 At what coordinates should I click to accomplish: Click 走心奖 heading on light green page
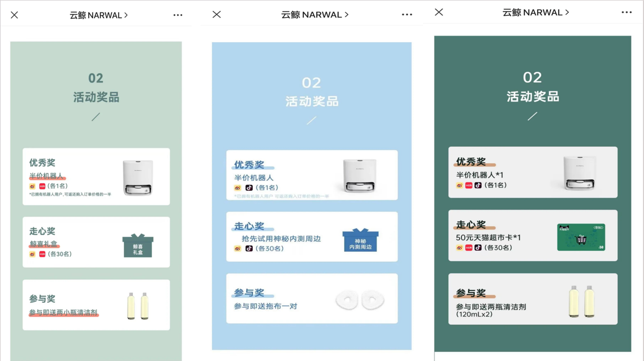click(42, 231)
